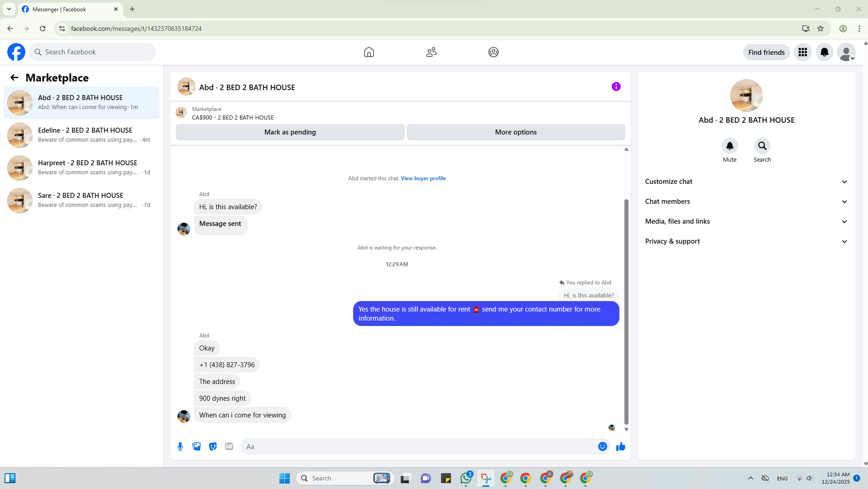The height and width of the screenshot is (489, 868).
Task: Select the Abd conversation in list
Action: coord(82,103)
